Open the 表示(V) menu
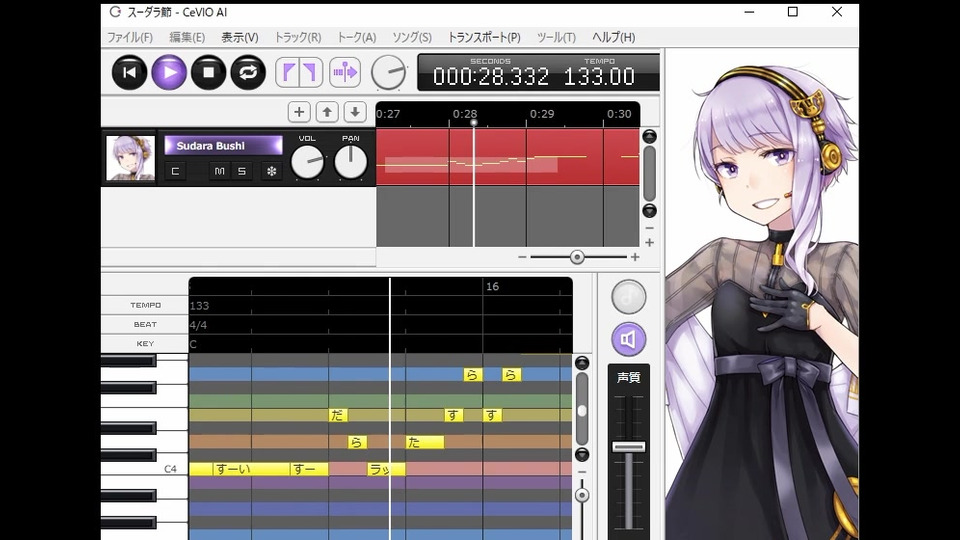The image size is (960, 540). [x=239, y=37]
